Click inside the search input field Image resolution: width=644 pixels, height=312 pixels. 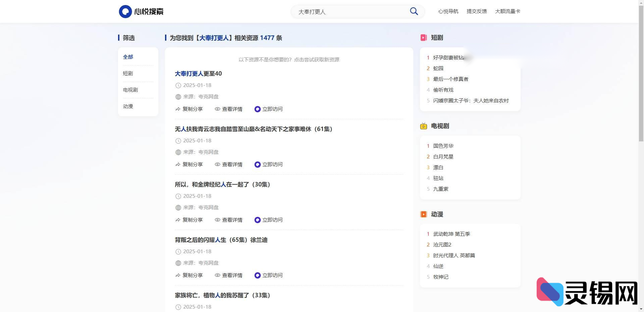[349, 11]
